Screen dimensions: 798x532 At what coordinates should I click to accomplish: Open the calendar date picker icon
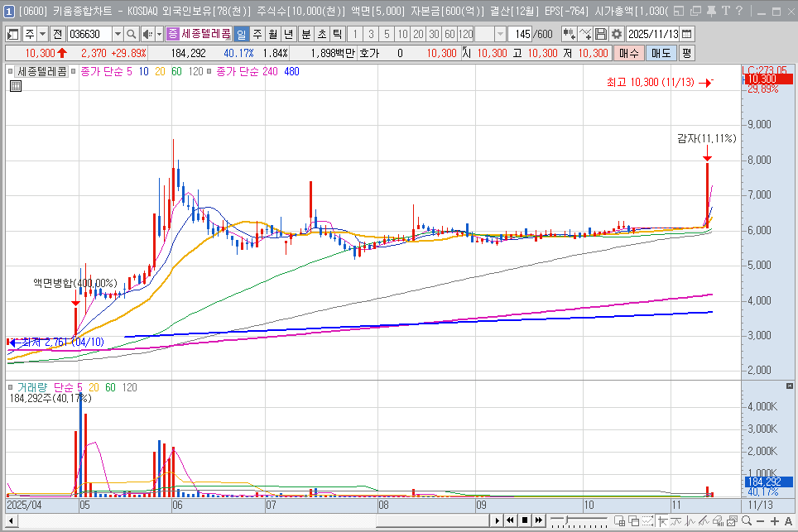[687, 34]
